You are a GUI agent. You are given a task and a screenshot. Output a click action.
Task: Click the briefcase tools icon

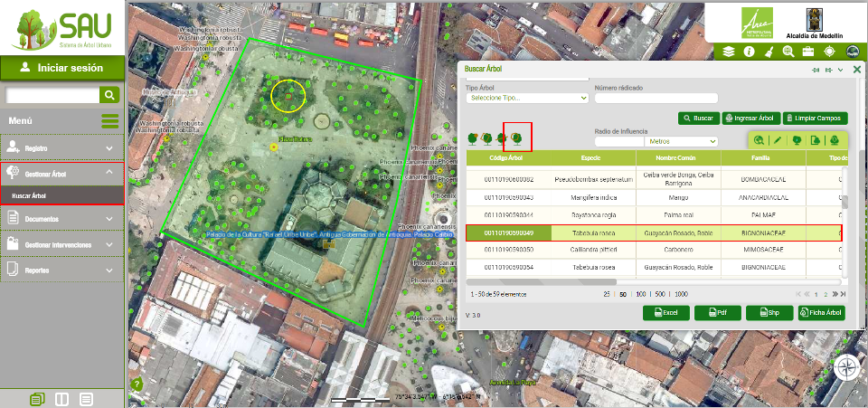(808, 52)
